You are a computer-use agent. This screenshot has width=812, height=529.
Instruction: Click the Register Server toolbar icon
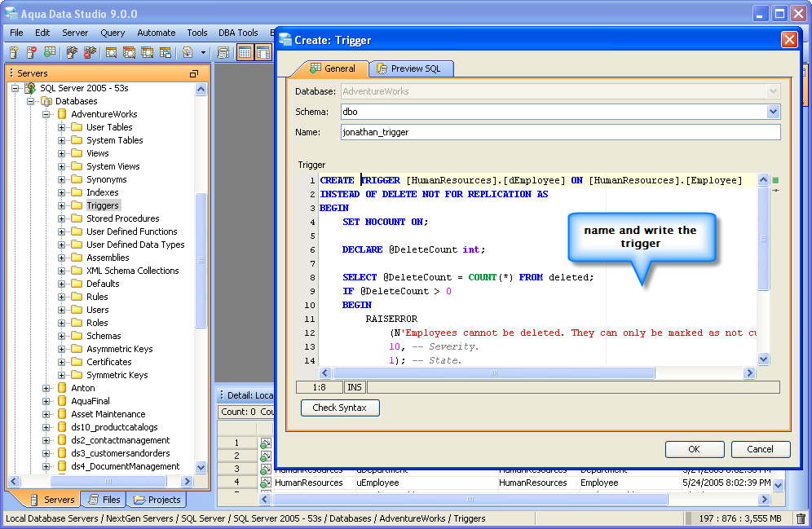(13, 53)
